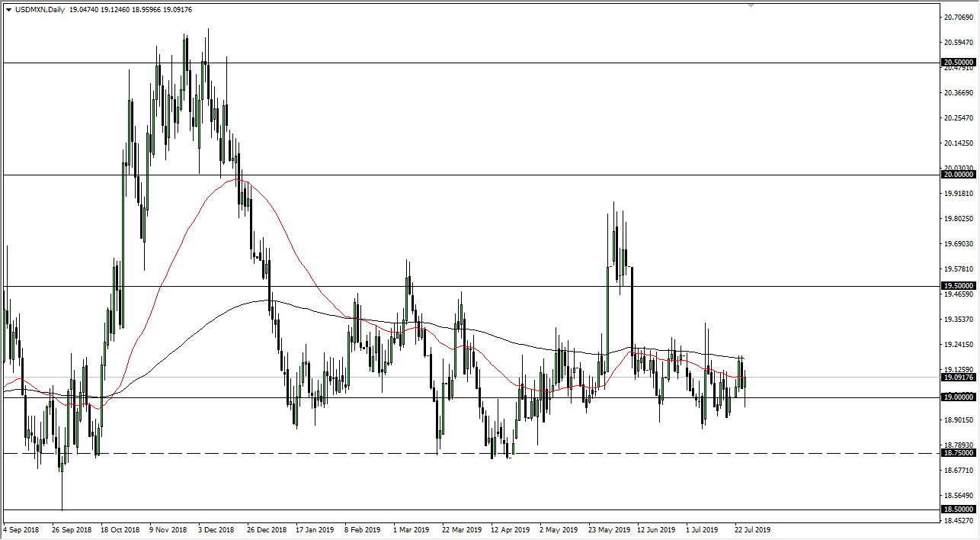Click the 22 Jul 2019 date label
Screen dimensions: 980x540
point(754,529)
